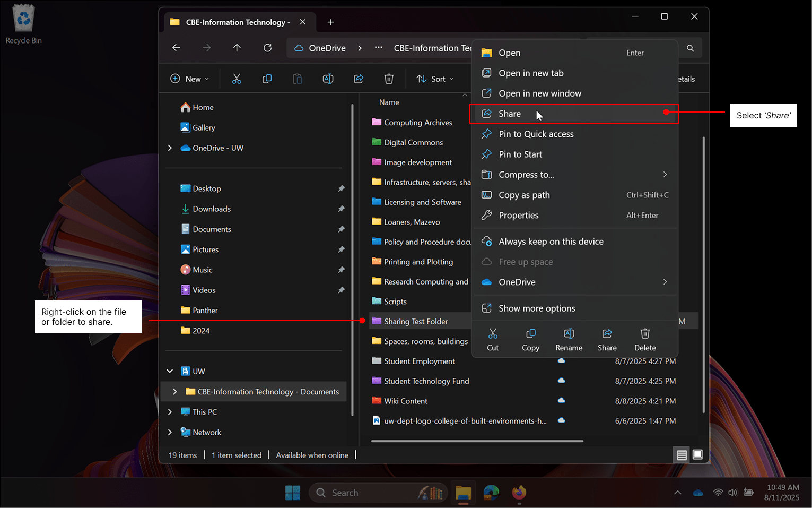Click the OneDrive cloud icon in system tray
The image size is (812, 508).
tap(698, 493)
